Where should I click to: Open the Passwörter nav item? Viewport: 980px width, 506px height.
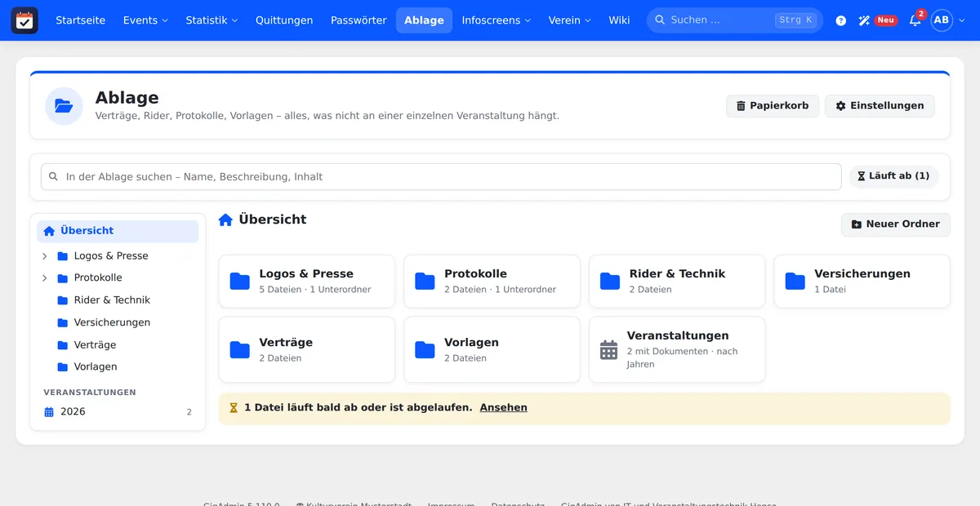(x=359, y=20)
